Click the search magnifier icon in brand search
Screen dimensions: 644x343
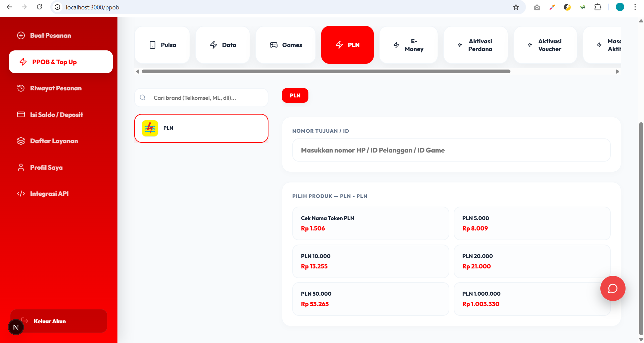click(143, 98)
